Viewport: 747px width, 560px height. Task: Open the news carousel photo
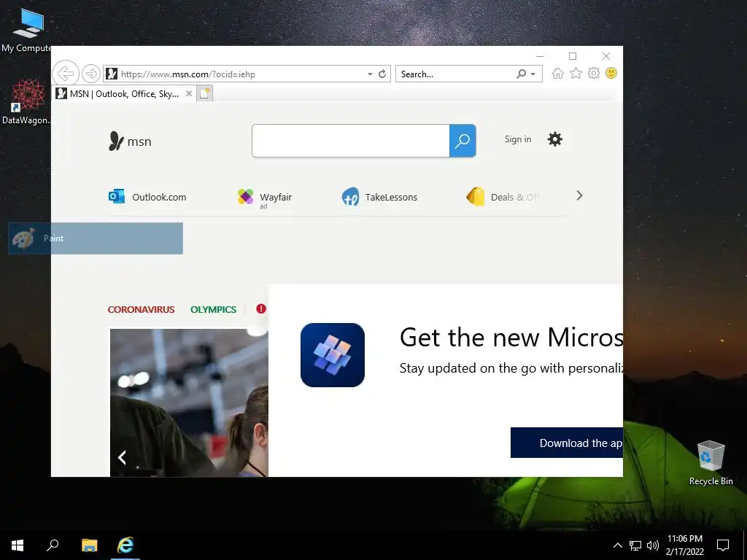(x=189, y=402)
